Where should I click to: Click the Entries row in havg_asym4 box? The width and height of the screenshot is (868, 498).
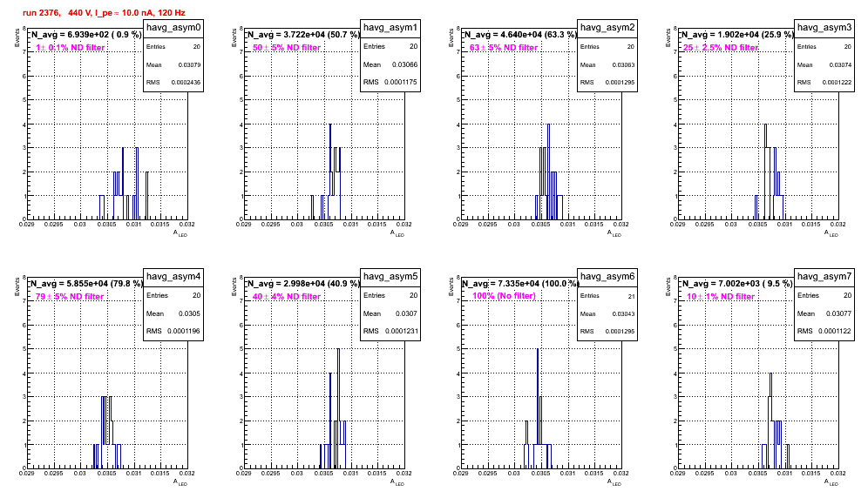pyautogui.click(x=173, y=295)
